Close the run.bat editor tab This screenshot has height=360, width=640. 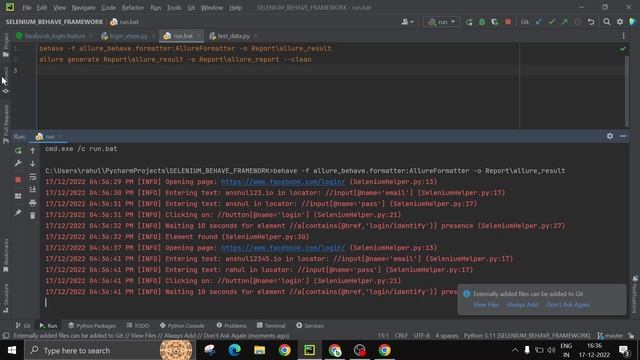point(198,36)
